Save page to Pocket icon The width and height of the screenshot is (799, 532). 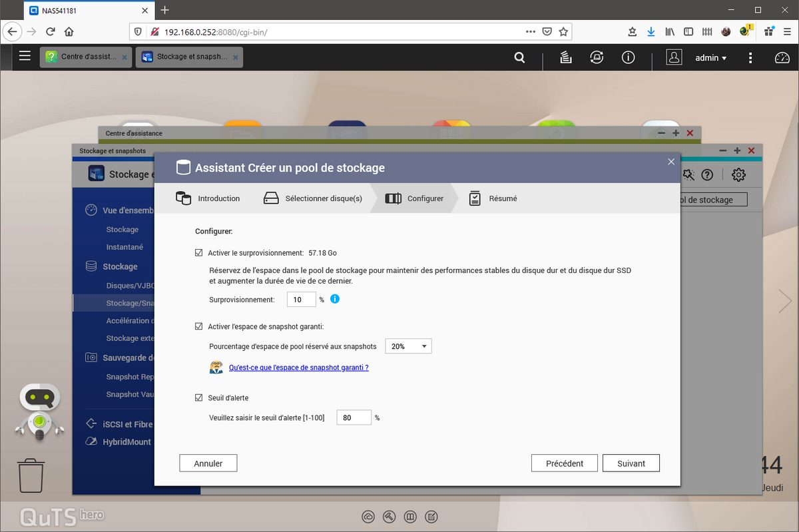[547, 31]
